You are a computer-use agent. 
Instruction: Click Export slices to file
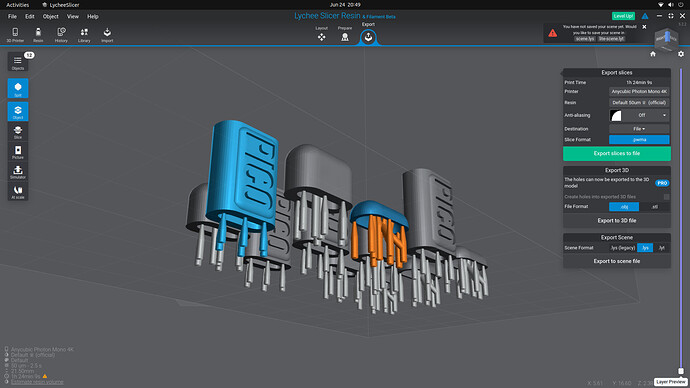click(x=617, y=154)
